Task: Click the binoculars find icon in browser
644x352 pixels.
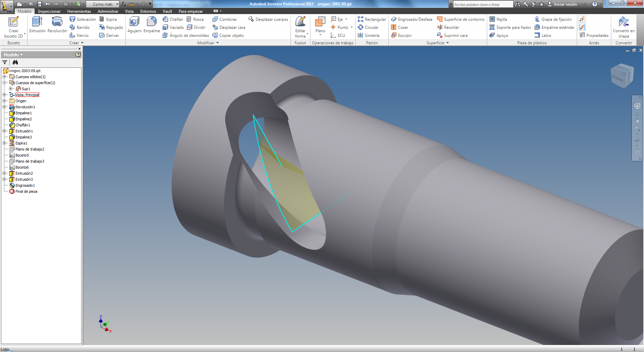Action: coord(15,62)
